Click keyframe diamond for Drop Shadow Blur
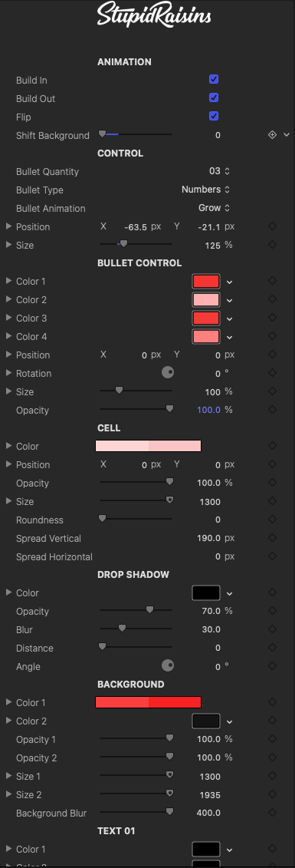Viewport: 295px width, 868px height. (272, 629)
